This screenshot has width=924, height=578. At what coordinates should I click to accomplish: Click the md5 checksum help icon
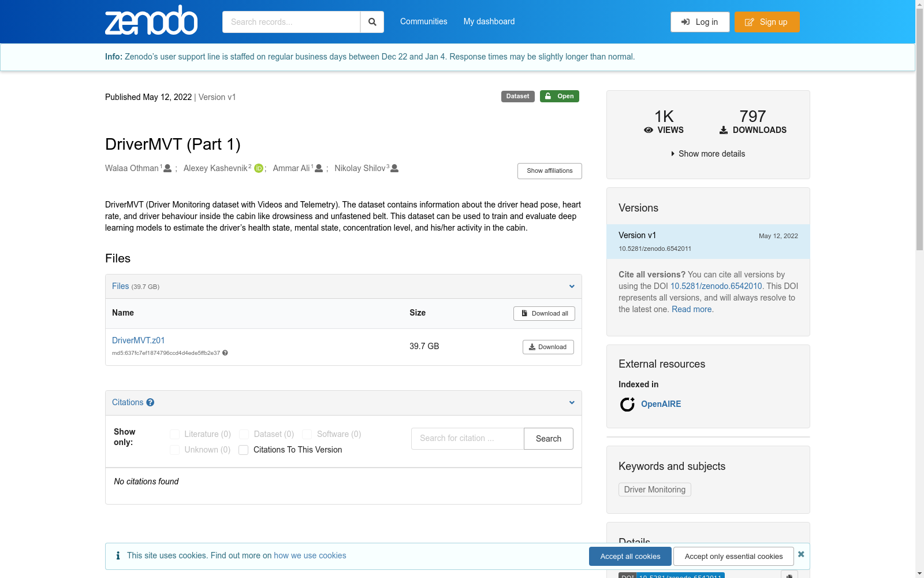(x=225, y=353)
